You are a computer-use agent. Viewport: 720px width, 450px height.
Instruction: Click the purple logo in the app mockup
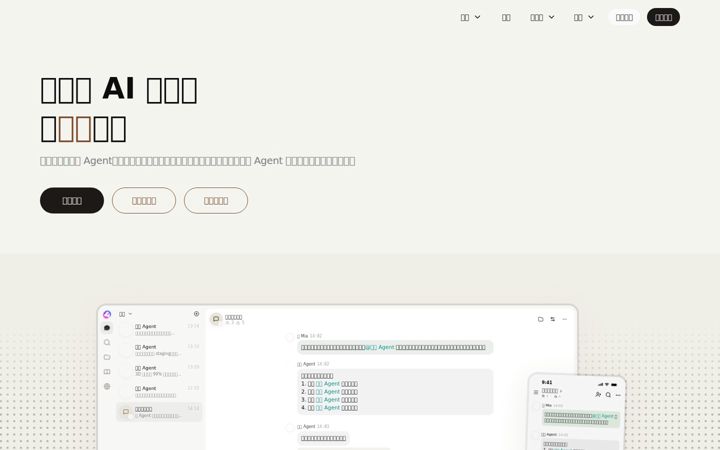coord(107,315)
